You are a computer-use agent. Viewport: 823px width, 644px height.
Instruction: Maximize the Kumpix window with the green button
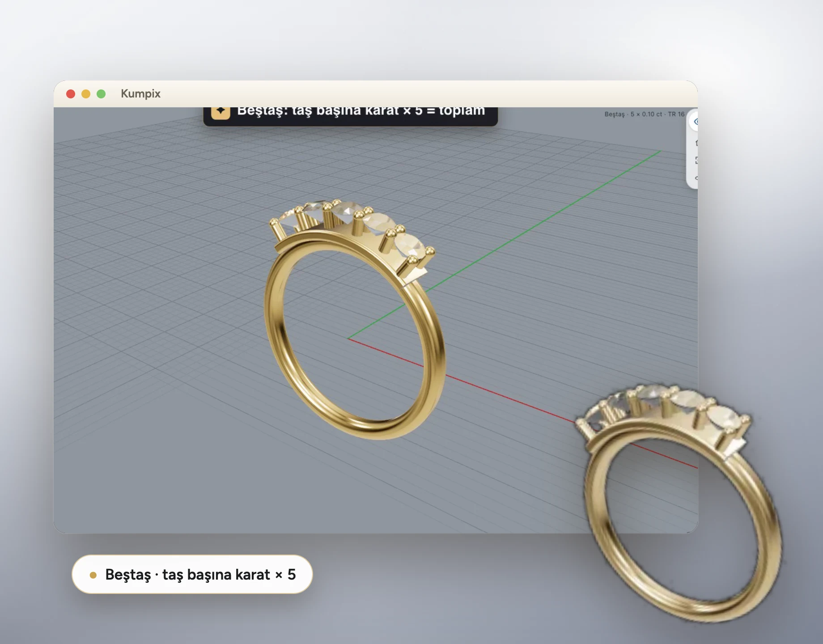(101, 94)
